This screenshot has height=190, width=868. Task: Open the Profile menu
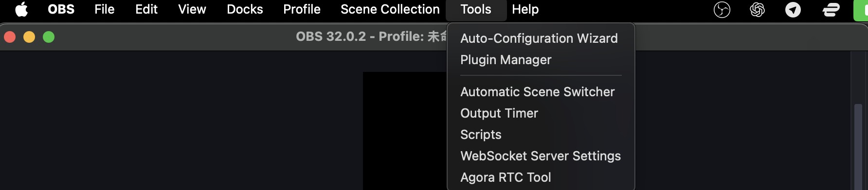click(302, 9)
